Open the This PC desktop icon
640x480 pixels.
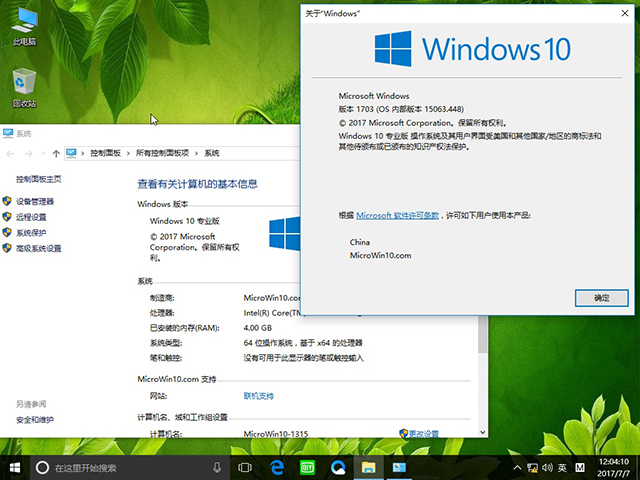[24, 25]
